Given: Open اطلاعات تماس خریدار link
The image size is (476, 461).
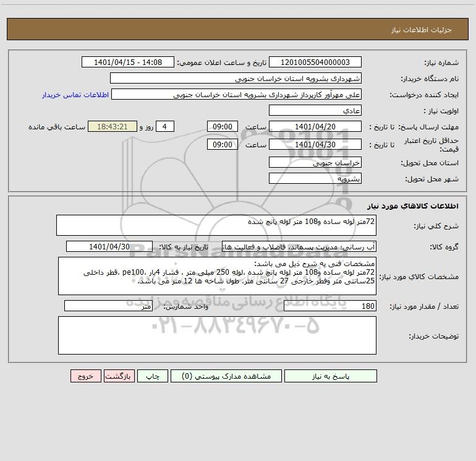Looking at the screenshot, I should tap(75, 95).
